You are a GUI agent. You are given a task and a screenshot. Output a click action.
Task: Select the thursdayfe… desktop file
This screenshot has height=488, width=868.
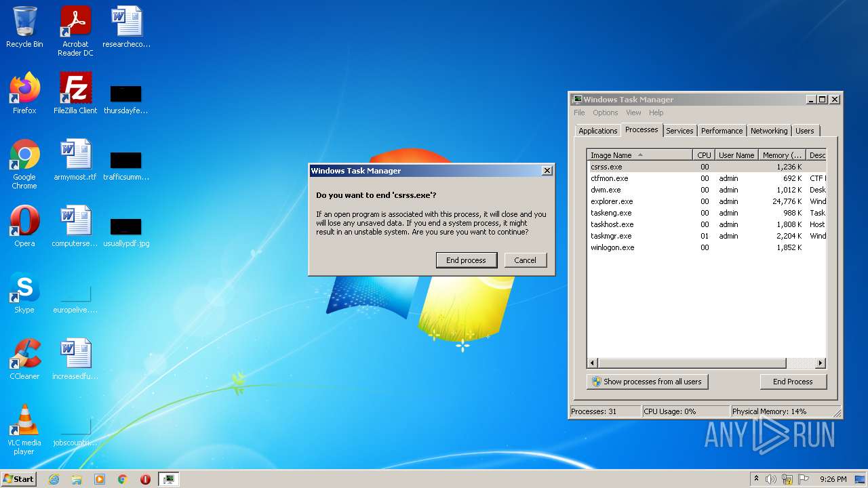pos(126,100)
